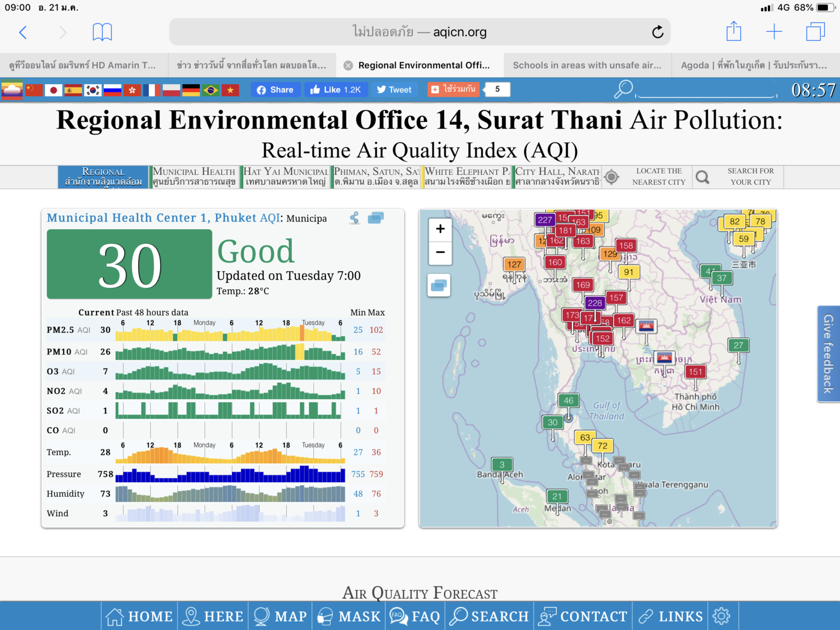Select City Hall, Narathiwat station tab
The height and width of the screenshot is (630, 840).
[557, 177]
